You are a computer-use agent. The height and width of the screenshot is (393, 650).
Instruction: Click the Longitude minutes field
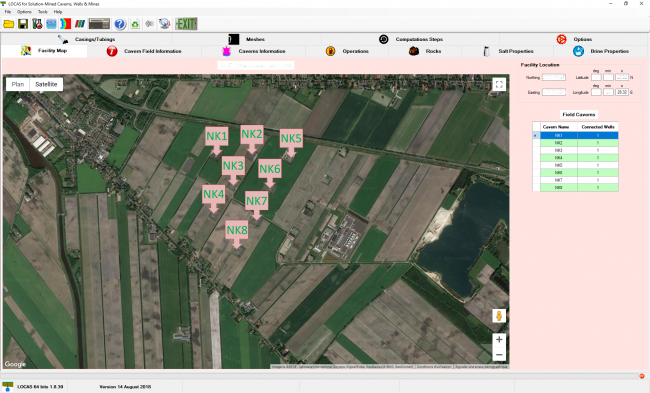(608, 92)
